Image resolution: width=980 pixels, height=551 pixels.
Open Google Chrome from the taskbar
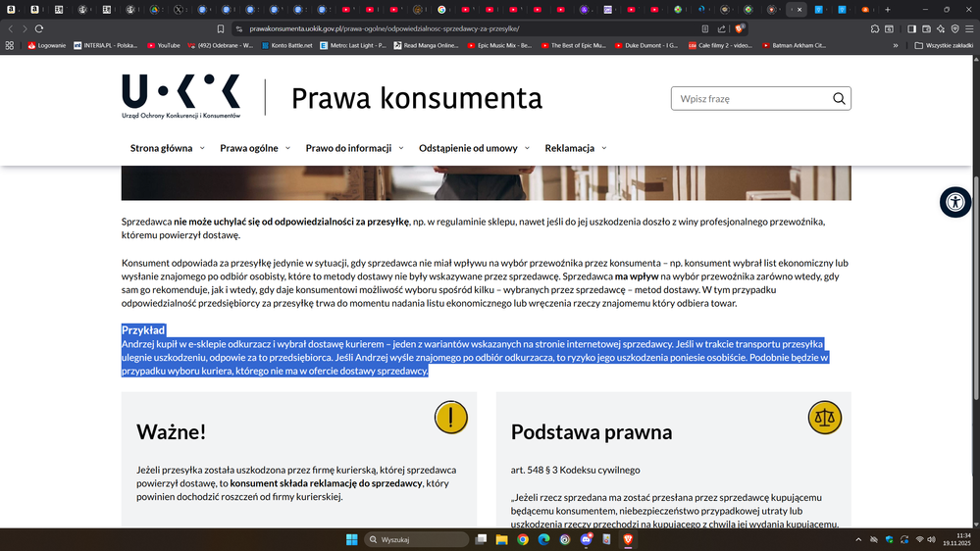pyautogui.click(x=523, y=540)
